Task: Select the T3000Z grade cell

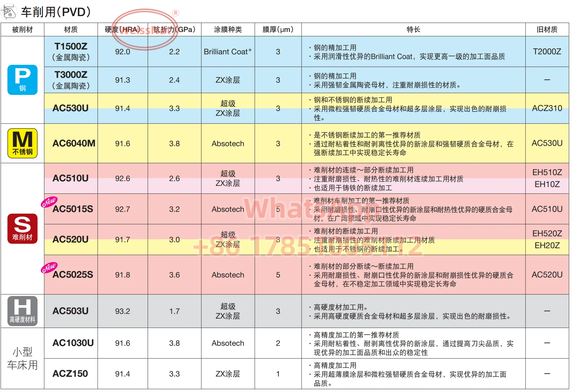Action: coord(71,80)
